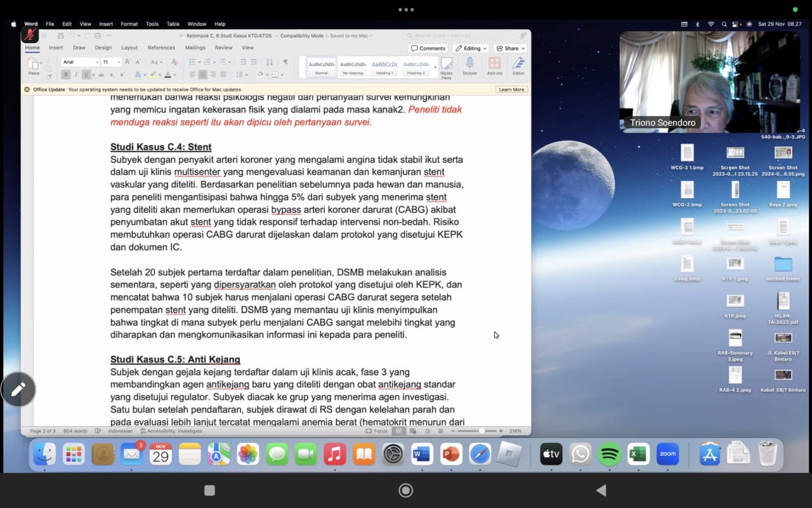Open Spotify from the Dock

[x=609, y=454]
